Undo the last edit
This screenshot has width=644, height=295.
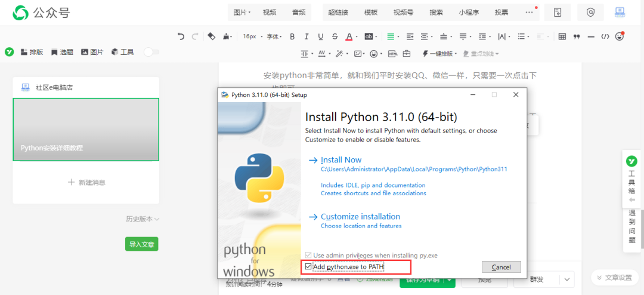pos(181,36)
